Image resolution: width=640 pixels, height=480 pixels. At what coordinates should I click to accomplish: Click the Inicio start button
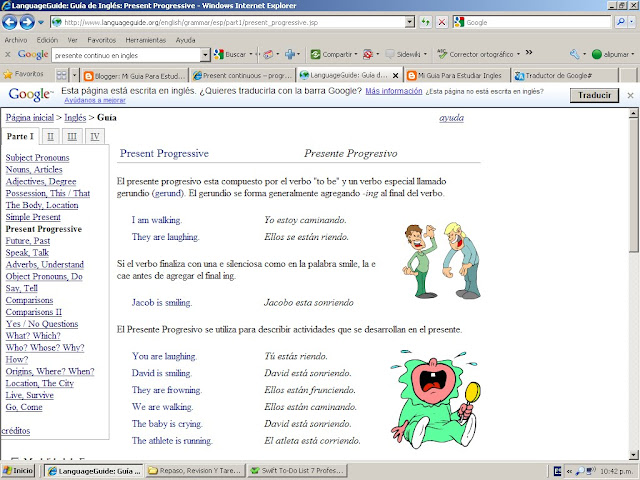[x=18, y=471]
